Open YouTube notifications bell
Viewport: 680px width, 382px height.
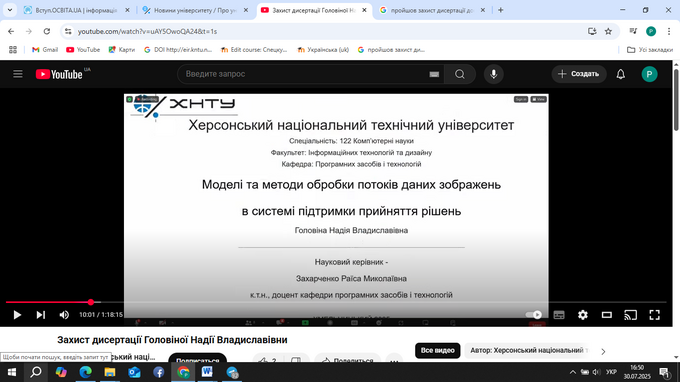pyautogui.click(x=621, y=74)
